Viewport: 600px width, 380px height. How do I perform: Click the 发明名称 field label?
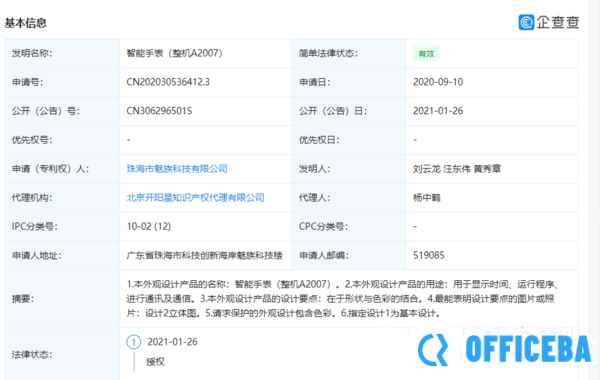pyautogui.click(x=32, y=53)
